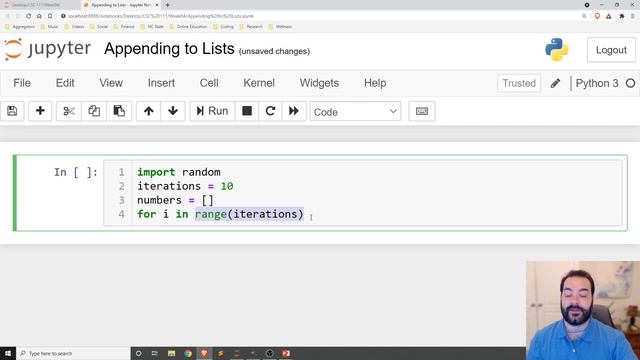
Task: Go to the browser home page icon
Action: (39, 16)
